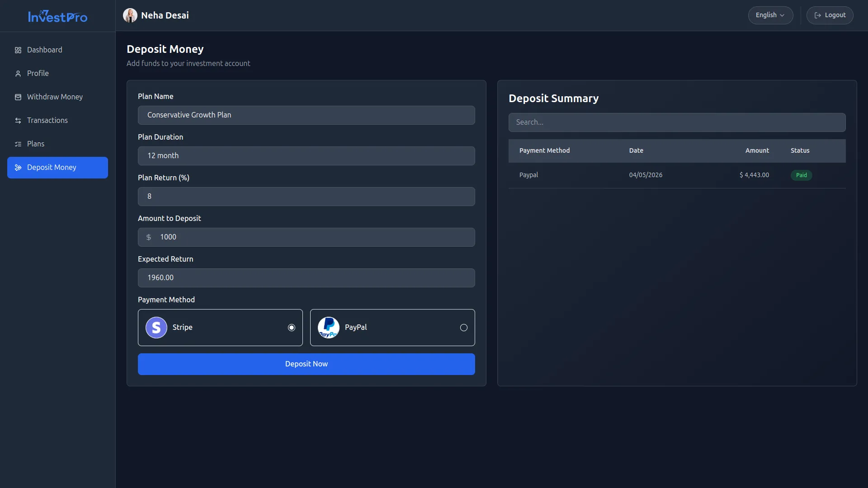Click the Withdraw Money icon in sidebar
The height and width of the screenshot is (488, 868).
(x=18, y=97)
